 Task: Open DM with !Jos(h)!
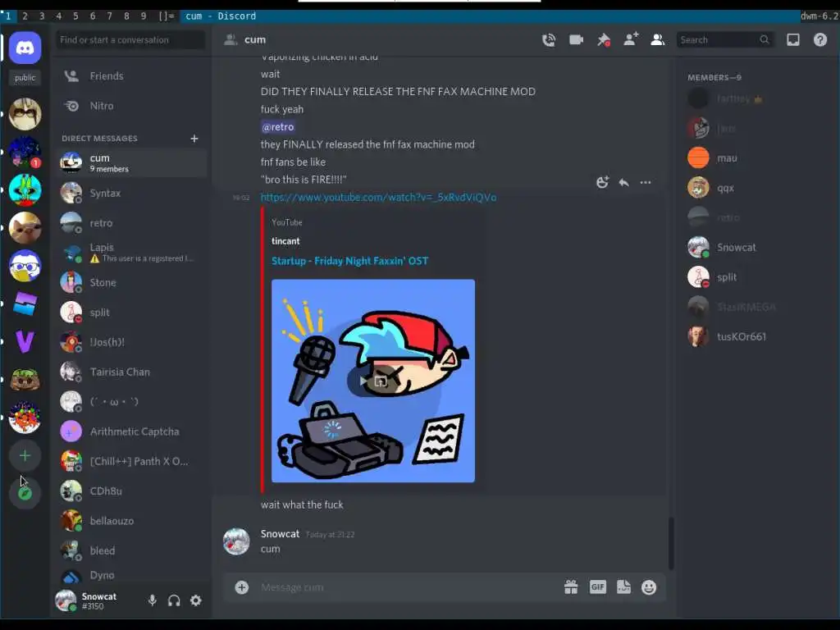point(132,342)
